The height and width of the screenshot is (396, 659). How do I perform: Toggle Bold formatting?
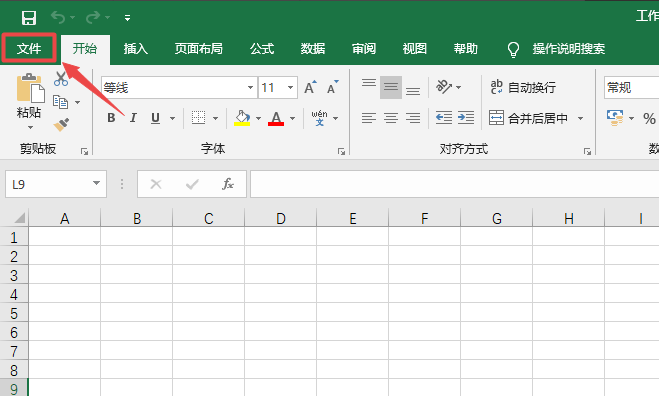click(x=111, y=118)
